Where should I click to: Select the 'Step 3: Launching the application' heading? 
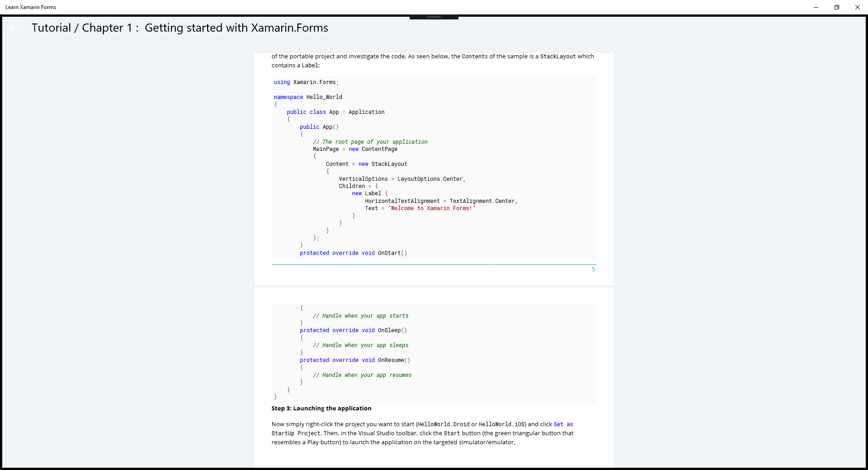(x=321, y=409)
